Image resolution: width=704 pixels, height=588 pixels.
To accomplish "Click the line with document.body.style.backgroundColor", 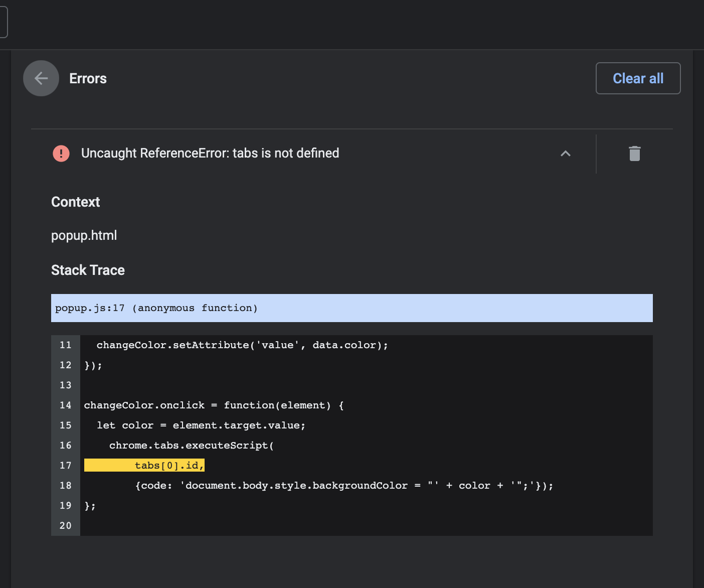I will click(x=344, y=486).
